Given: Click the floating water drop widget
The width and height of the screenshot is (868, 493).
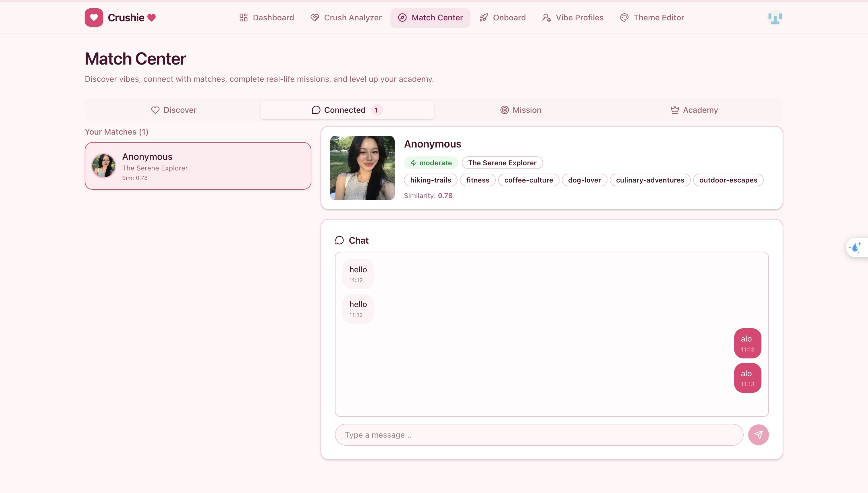Looking at the screenshot, I should tap(855, 248).
